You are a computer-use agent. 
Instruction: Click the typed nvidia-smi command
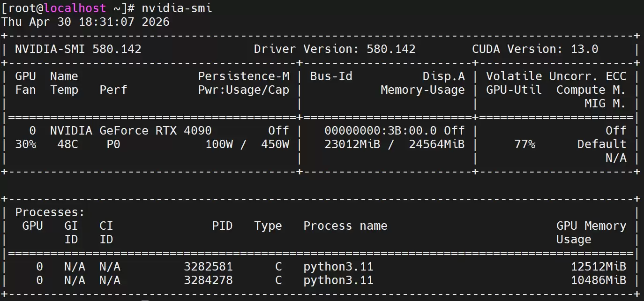coord(177,8)
